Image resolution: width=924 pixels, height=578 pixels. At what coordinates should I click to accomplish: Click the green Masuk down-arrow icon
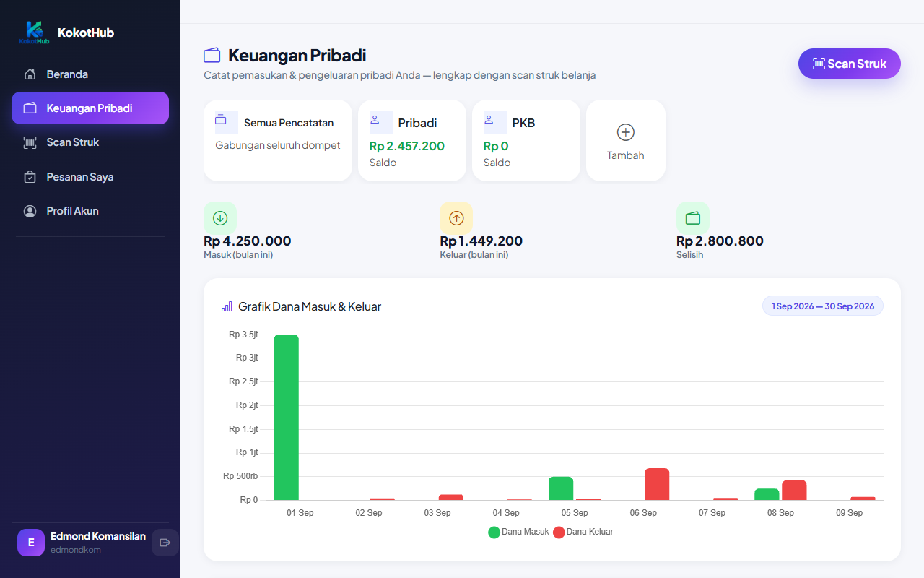[220, 218]
